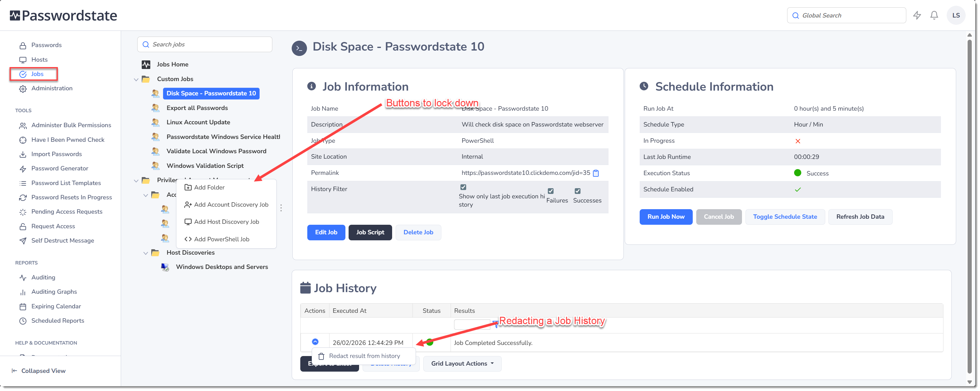Viewport: 980px width, 391px height.
Task: Choose Add Account Discovery Job
Action: tap(226, 205)
